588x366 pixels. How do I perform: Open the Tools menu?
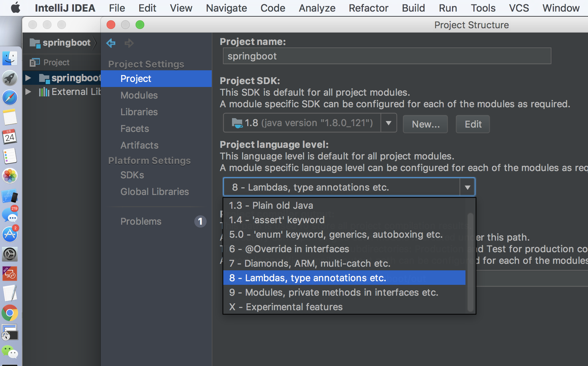coord(483,8)
